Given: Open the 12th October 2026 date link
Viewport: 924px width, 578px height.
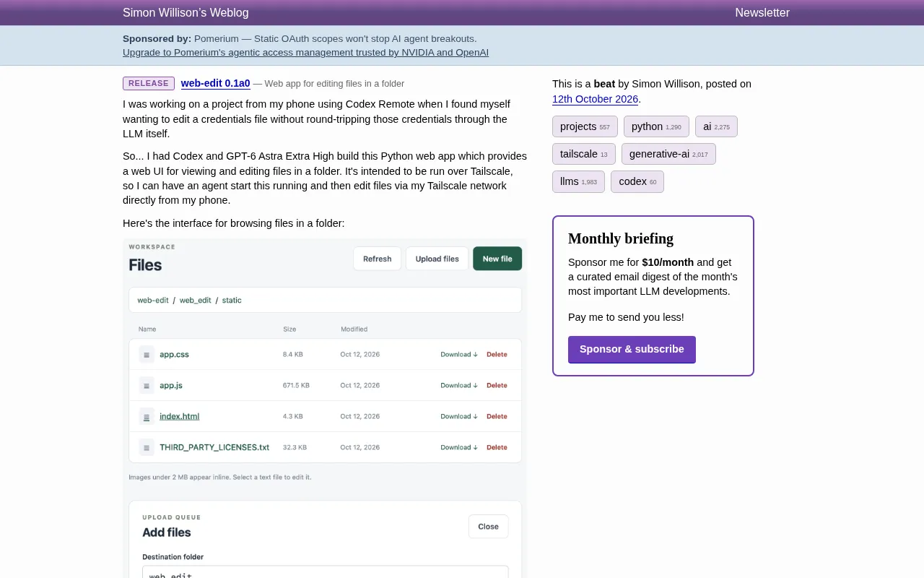Looking at the screenshot, I should tap(596, 99).
